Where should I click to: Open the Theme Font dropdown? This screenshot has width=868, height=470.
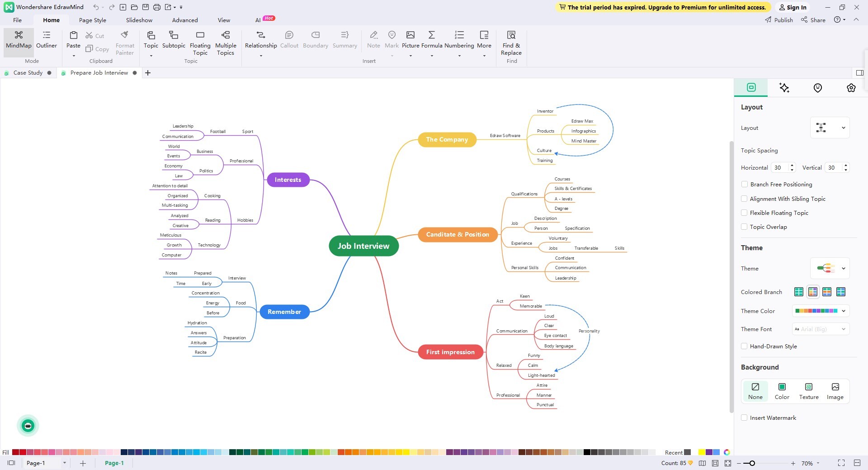[x=821, y=329]
